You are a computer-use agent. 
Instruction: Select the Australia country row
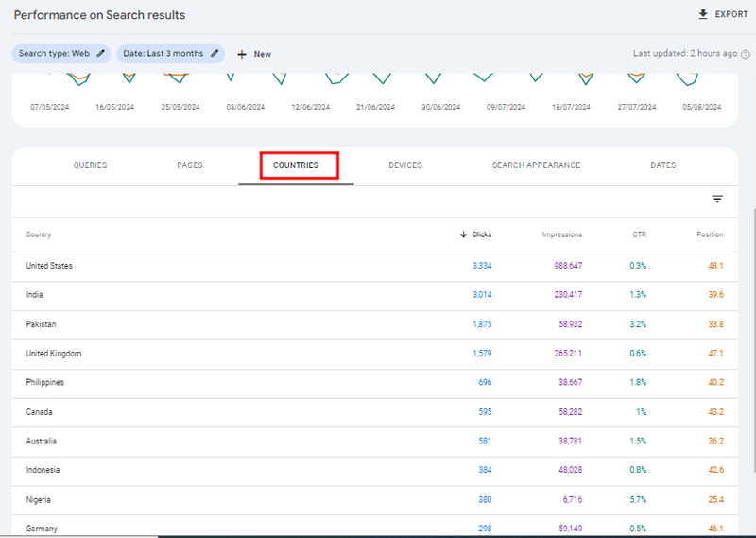(x=374, y=442)
